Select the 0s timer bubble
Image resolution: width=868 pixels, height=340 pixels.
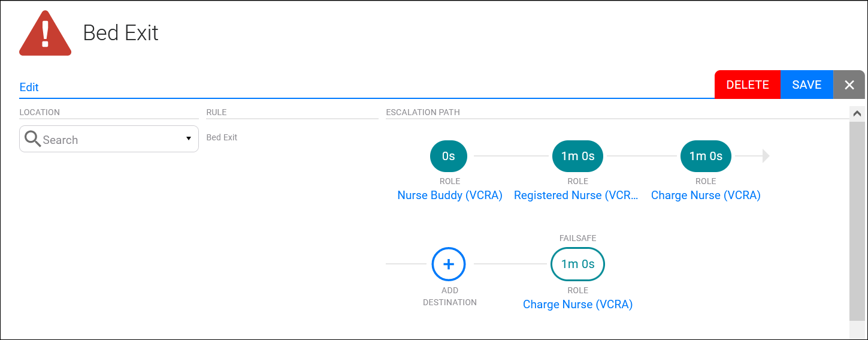click(x=449, y=156)
